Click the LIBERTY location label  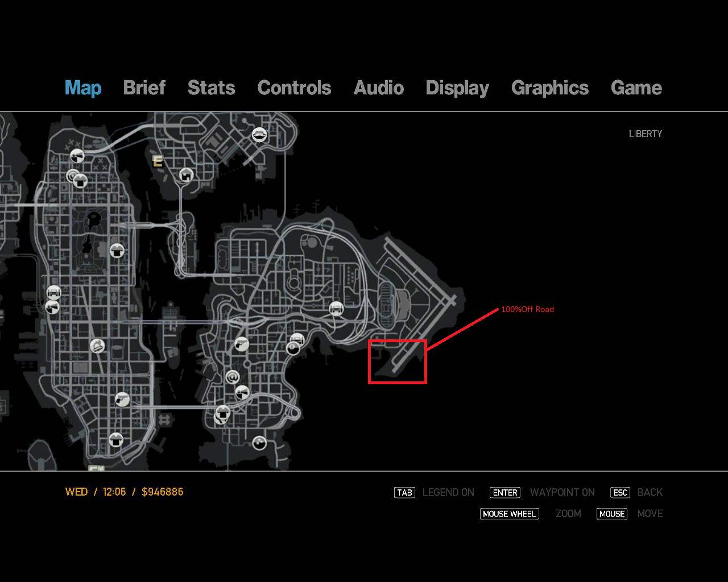[x=646, y=134]
